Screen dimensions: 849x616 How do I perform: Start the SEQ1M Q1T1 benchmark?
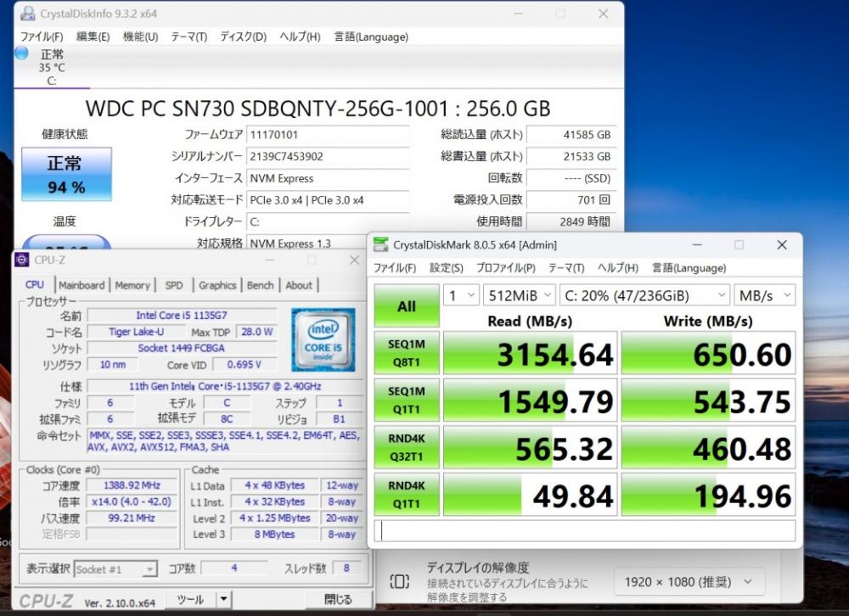point(407,400)
